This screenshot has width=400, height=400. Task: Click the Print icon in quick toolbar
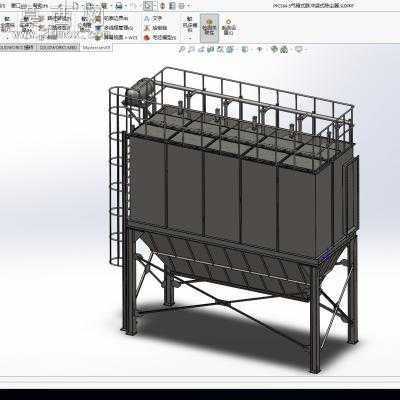tap(119, 6)
